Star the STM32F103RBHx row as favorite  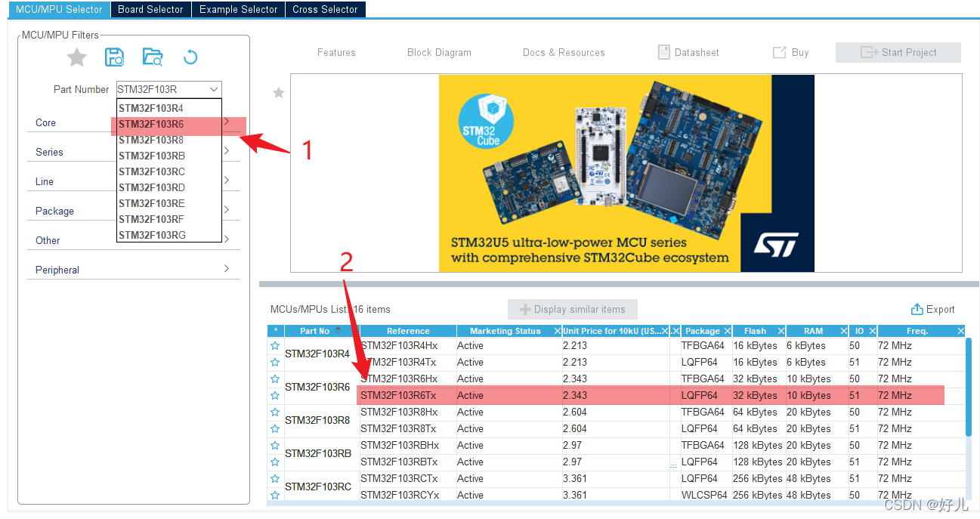point(275,446)
